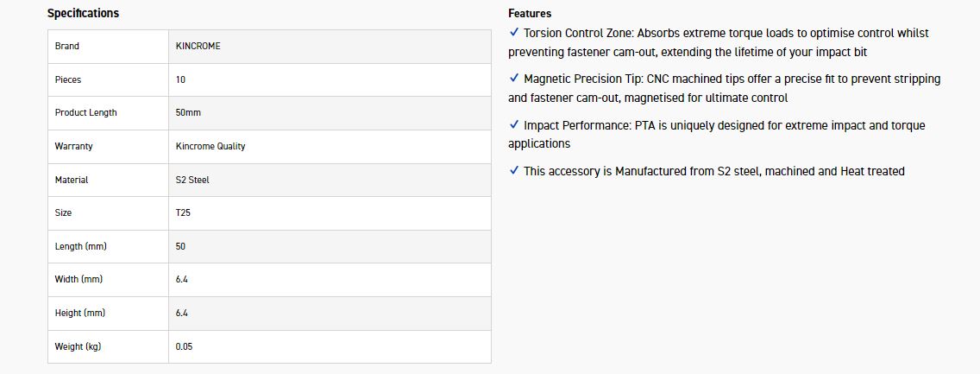Select the Height (mm) row label
The width and height of the screenshot is (980, 374).
(x=80, y=313)
